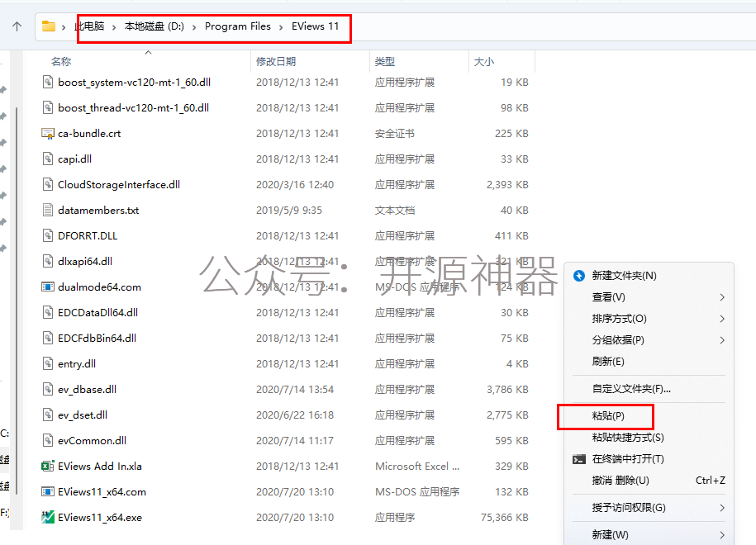Select the file name EViews Add In.xla
756x545 pixels.
(x=100, y=466)
